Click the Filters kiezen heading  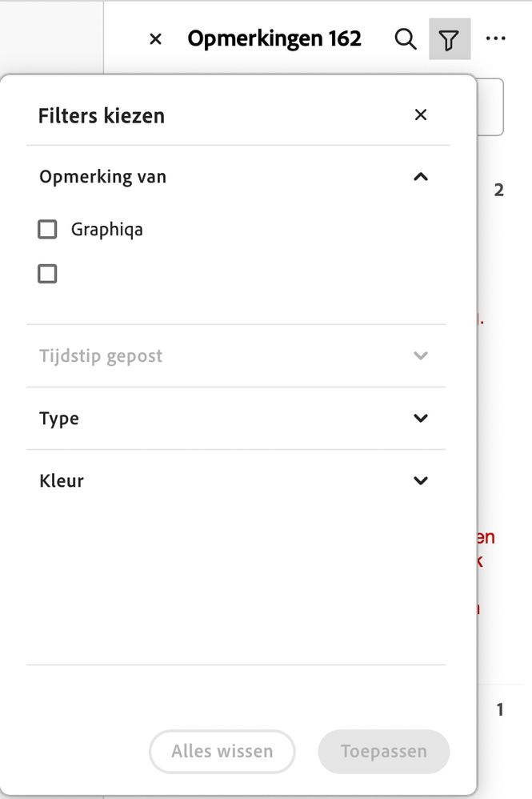[102, 116]
